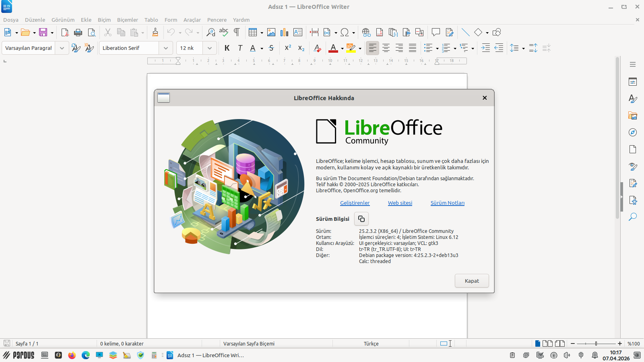The image size is (644, 362).
Task: Expand the font name dropdown
Action: coord(166,48)
